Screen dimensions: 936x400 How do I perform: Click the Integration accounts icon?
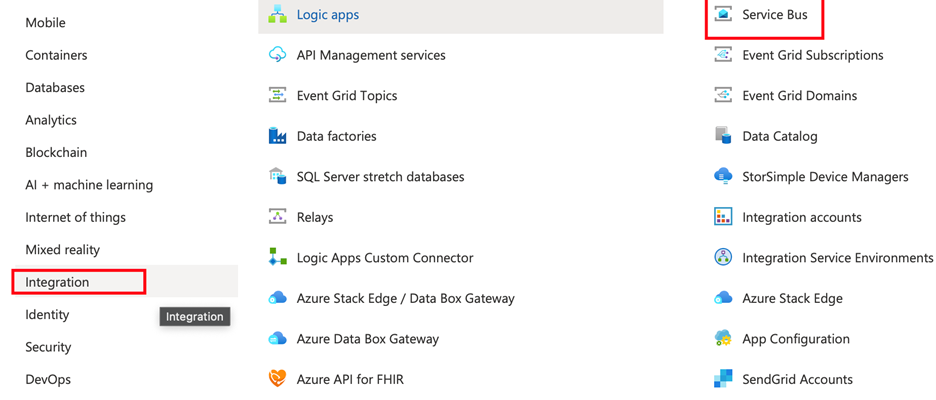pos(723,217)
